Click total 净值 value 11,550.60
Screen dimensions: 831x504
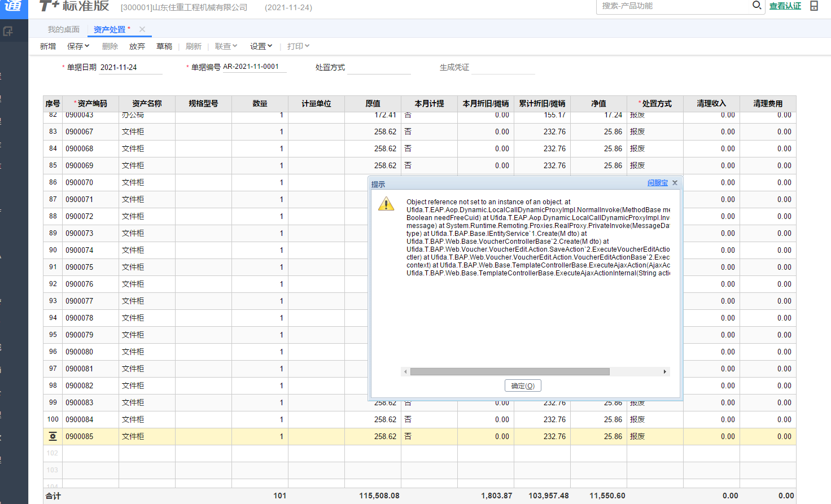(607, 496)
